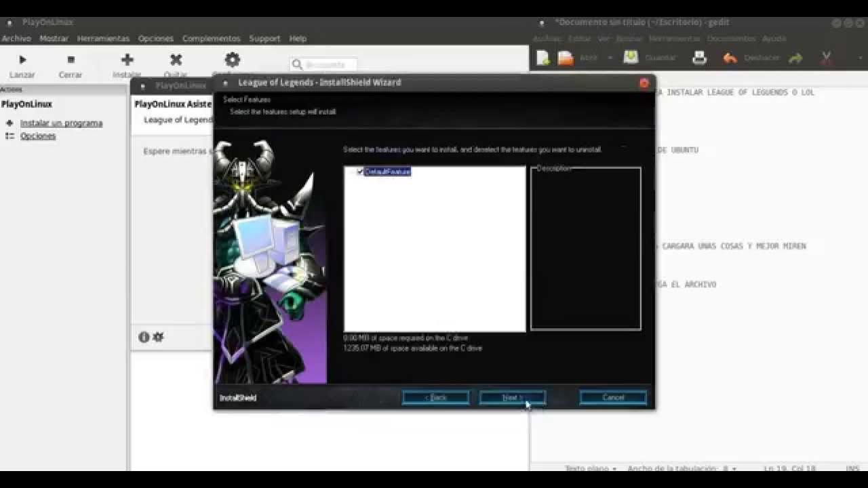Open the Help menu in PlayOnLinux
Viewport: 868px width, 488px height.
298,39
